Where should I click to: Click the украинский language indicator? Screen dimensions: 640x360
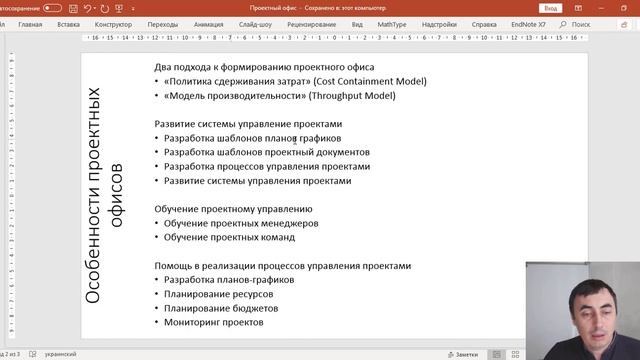point(60,354)
